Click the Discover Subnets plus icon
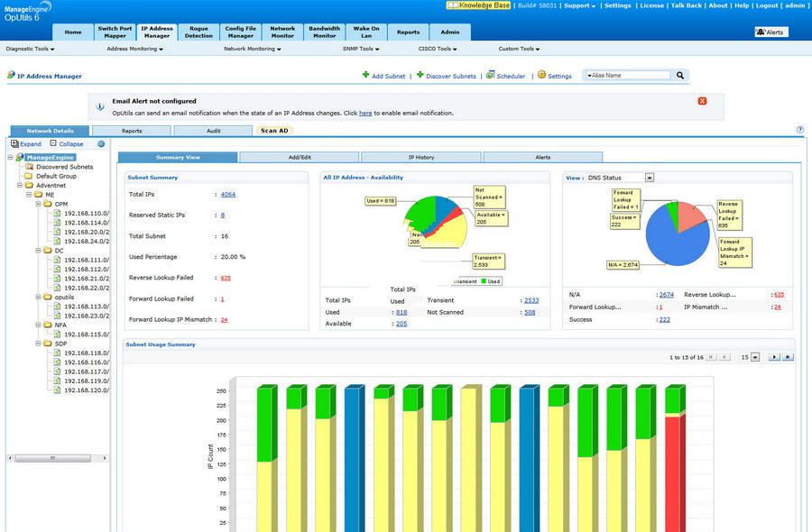 420,75
